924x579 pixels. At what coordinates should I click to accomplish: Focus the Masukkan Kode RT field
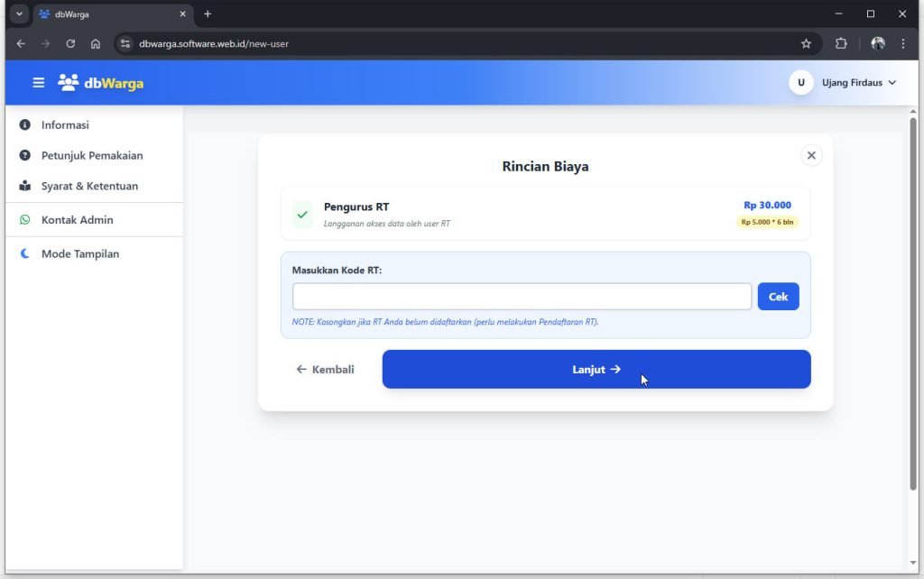pyautogui.click(x=522, y=297)
